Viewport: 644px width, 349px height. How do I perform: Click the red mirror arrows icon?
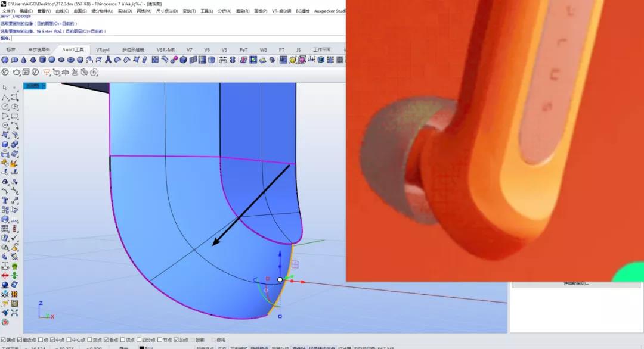[x=5, y=276]
